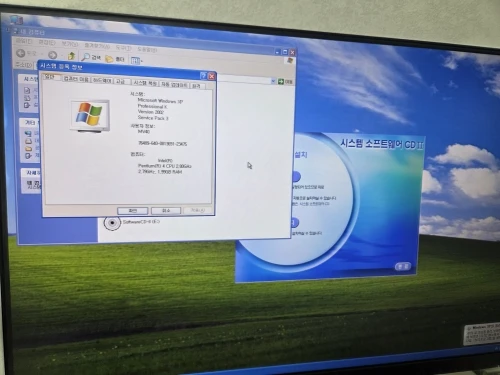The width and height of the screenshot is (500, 375).
Task: Switch to the 시스템 복원 tab
Action: [145, 83]
